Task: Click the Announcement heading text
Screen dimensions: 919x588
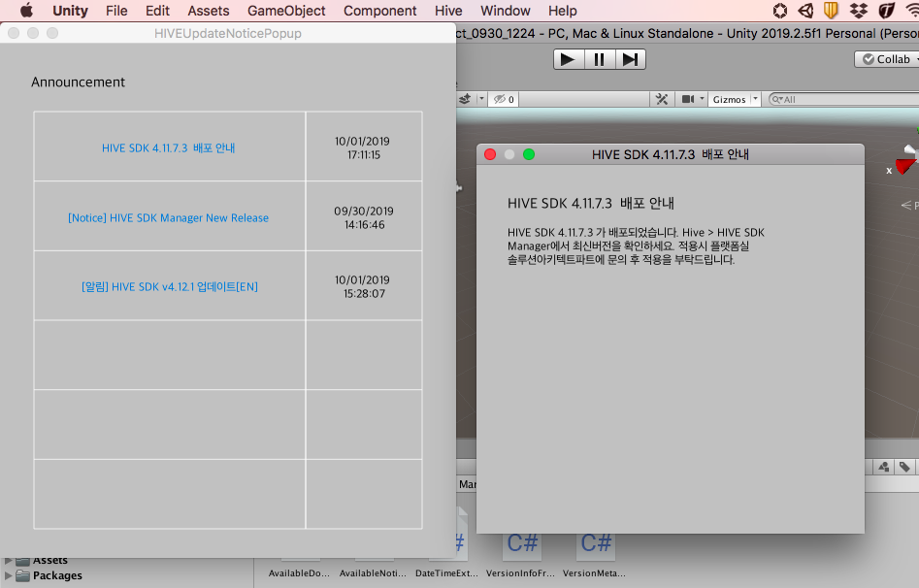Action: coord(78,82)
